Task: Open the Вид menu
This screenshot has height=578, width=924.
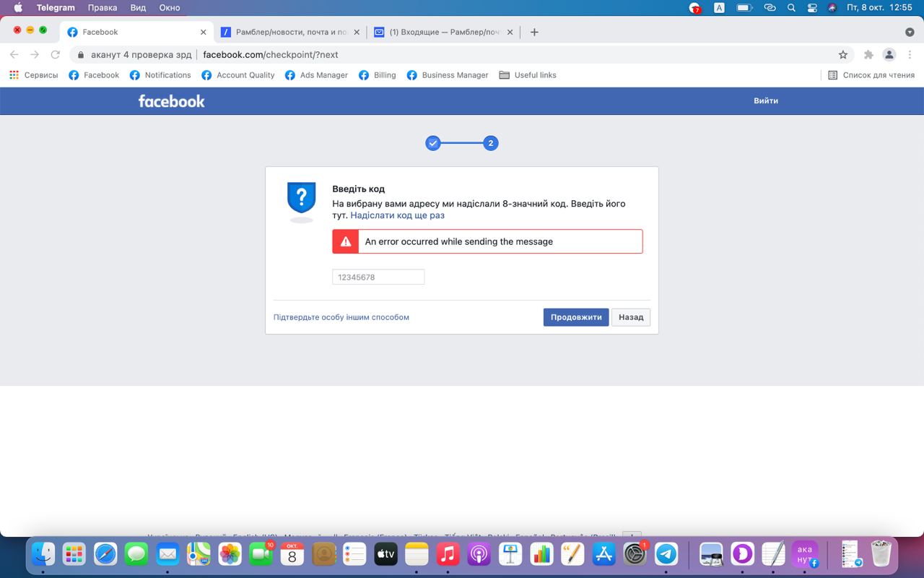Action: coord(138,8)
